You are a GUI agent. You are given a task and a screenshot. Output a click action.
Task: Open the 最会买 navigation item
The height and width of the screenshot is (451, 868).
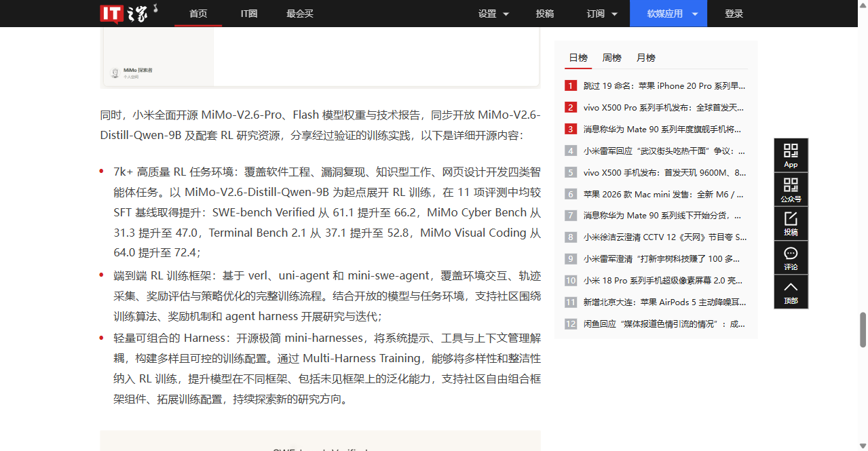300,14
